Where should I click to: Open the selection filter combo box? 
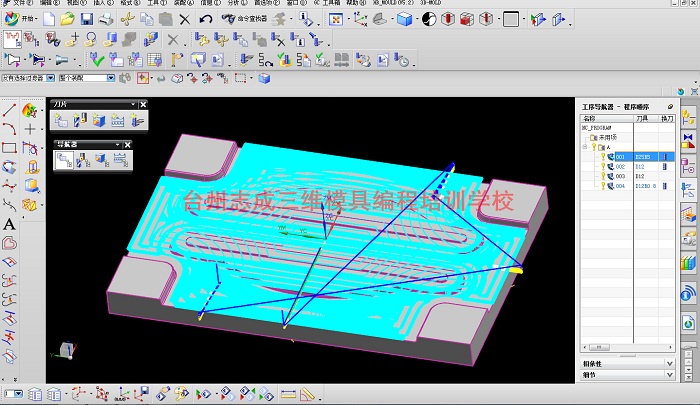pyautogui.click(x=28, y=78)
